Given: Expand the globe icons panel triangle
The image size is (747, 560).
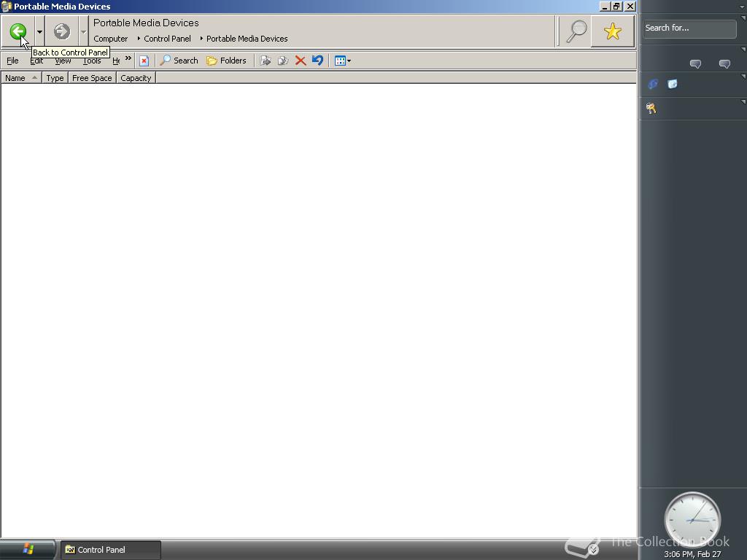Looking at the screenshot, I should (743, 76).
